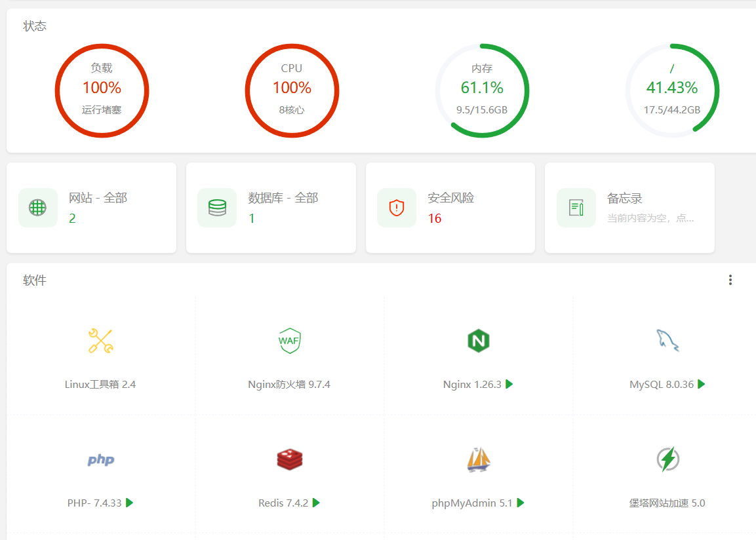
Task: Click the 内存 61.1% memory gauge
Action: pos(482,90)
